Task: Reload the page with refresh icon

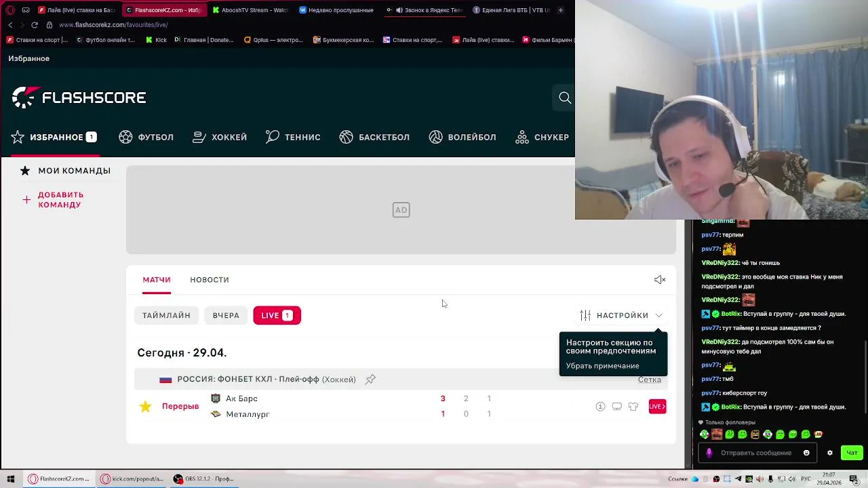Action: 35,25
